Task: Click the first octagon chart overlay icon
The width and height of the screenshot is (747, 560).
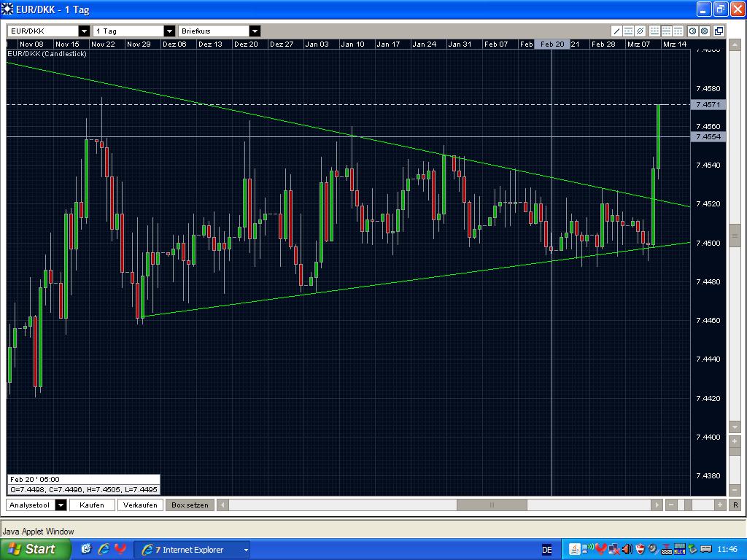Action: [692, 31]
